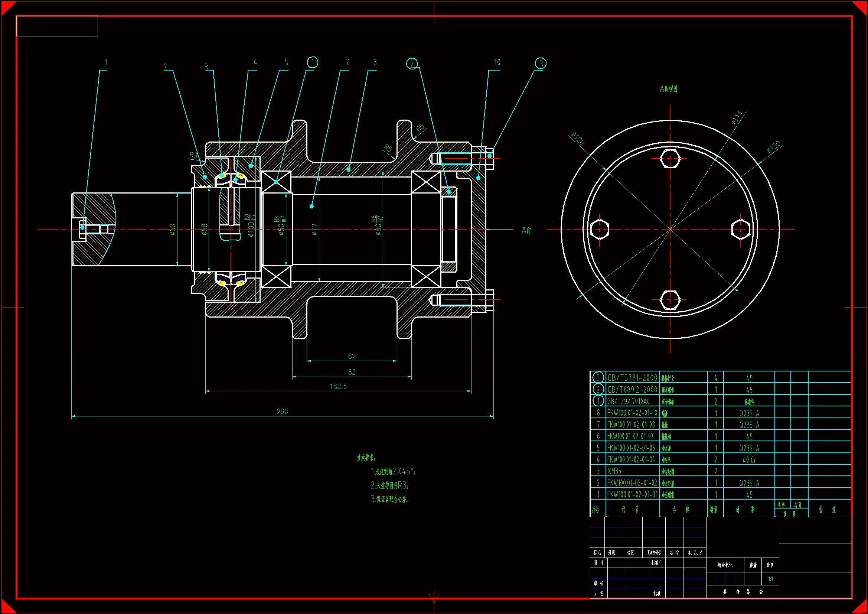The image size is (868, 614).
Task: Click the 40 Cr material cell
Action: point(749,459)
